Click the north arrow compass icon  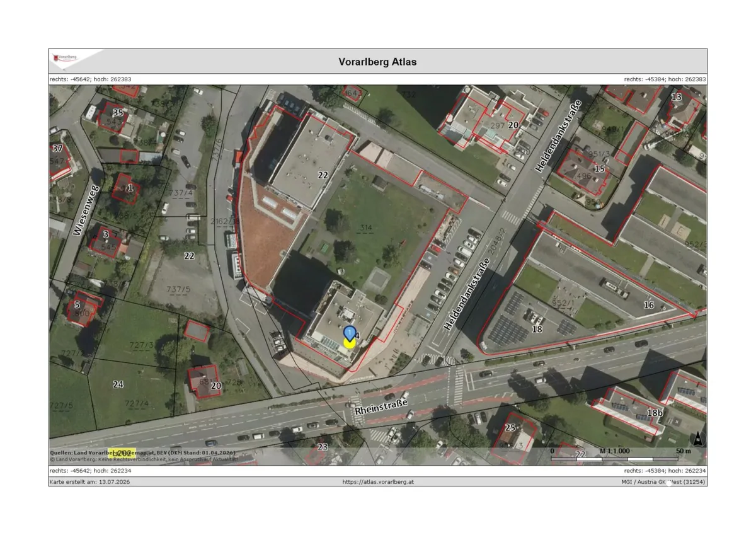click(699, 439)
